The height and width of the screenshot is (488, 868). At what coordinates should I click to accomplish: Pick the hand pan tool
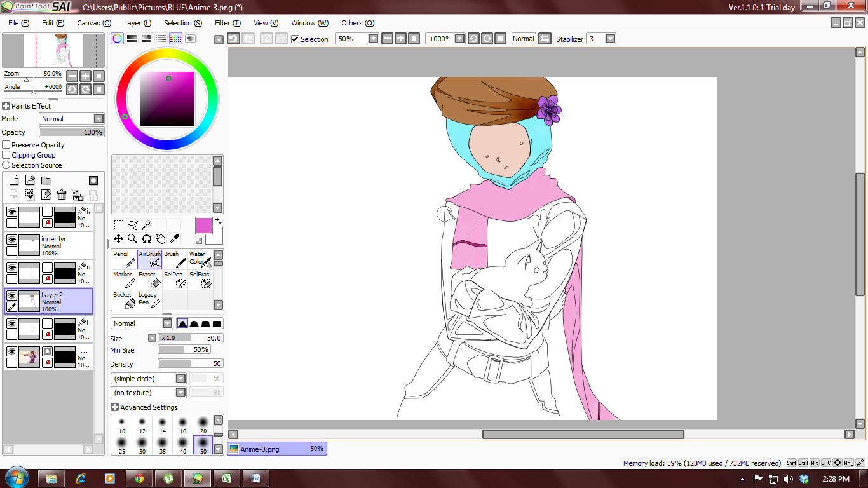pos(161,239)
